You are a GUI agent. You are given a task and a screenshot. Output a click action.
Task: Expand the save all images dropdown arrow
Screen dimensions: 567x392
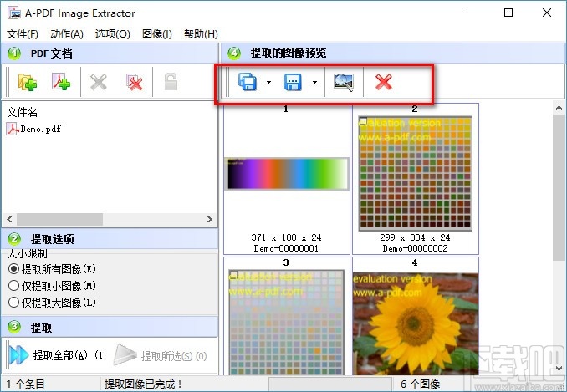pos(268,83)
